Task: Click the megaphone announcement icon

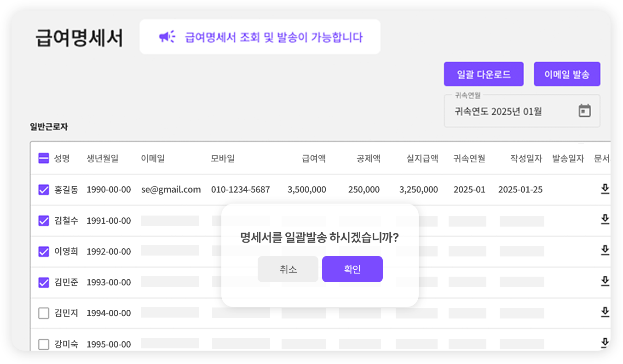Action: point(167,37)
